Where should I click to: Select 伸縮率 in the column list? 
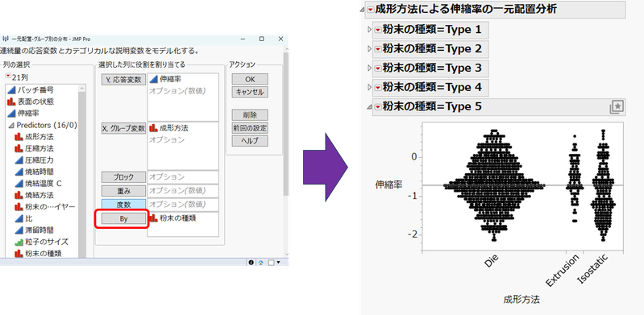coord(24,113)
